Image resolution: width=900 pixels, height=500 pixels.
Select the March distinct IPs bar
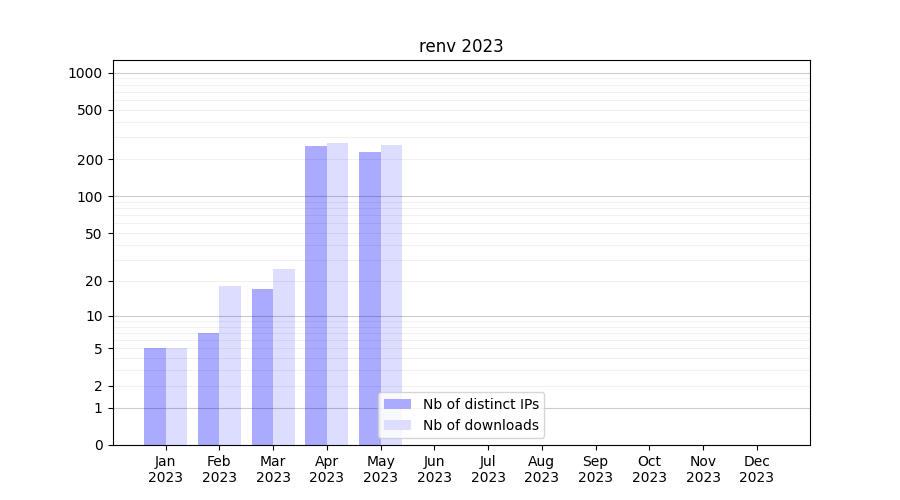point(262,367)
